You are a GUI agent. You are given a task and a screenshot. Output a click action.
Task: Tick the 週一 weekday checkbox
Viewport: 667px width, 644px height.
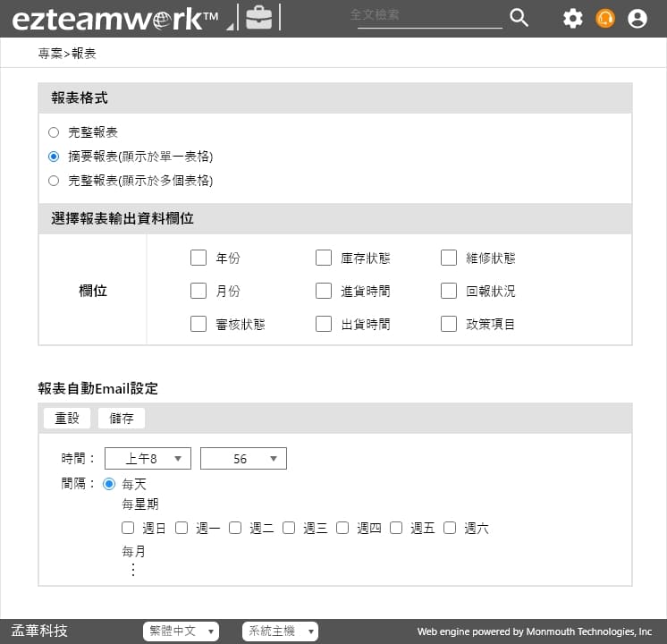(182, 529)
